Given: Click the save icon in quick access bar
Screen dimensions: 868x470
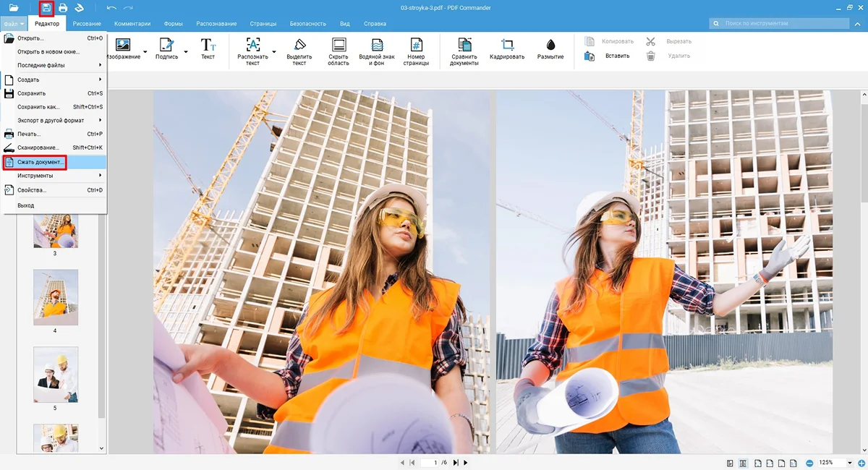Looking at the screenshot, I should (47, 8).
